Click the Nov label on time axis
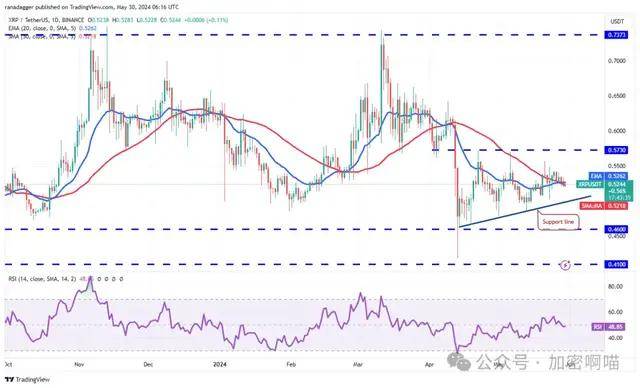640x388 pixels. point(80,364)
